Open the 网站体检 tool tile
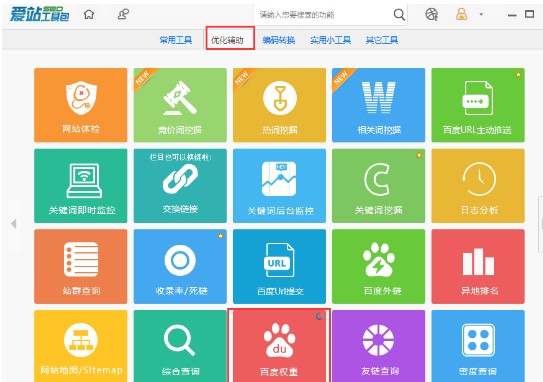Screen dimensions: 543x382 pyautogui.click(x=81, y=105)
